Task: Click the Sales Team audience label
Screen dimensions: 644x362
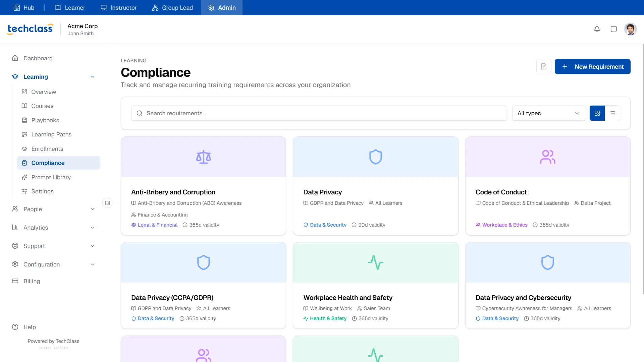Action: (374, 308)
